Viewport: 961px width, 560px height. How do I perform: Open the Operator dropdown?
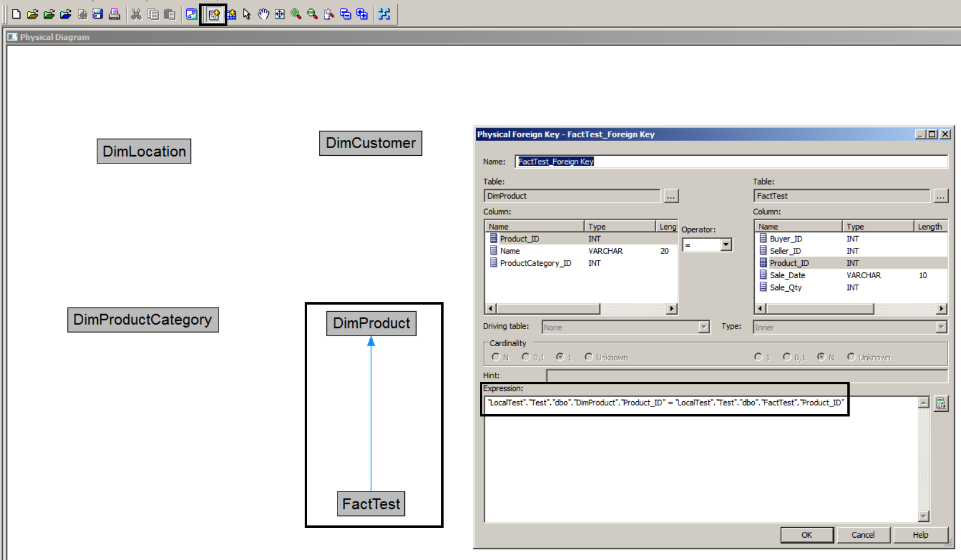pyautogui.click(x=726, y=245)
